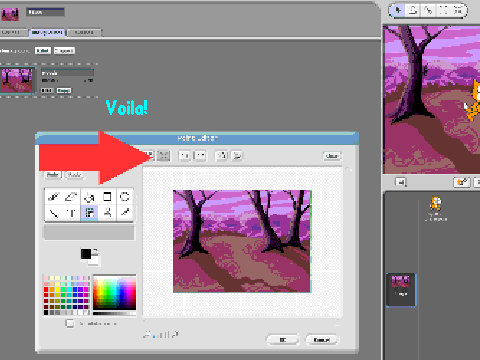
Task: Select the Selection tool
Action: (89, 213)
